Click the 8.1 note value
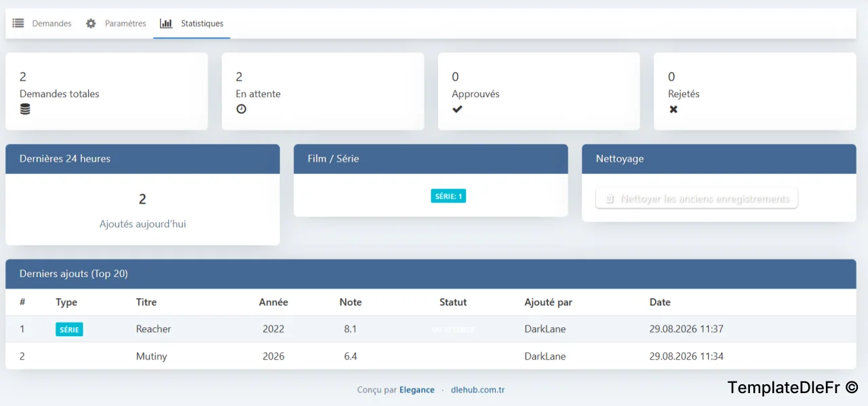This screenshot has width=868, height=406. coord(350,329)
